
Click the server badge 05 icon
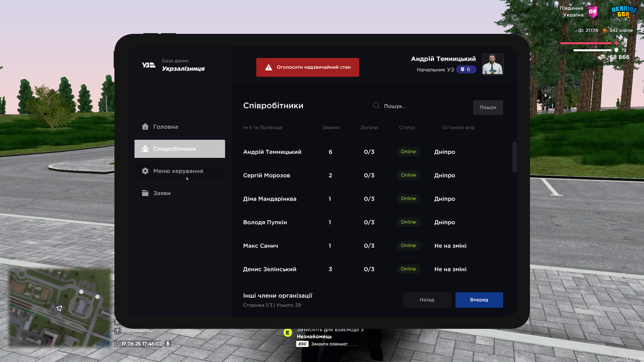click(593, 12)
